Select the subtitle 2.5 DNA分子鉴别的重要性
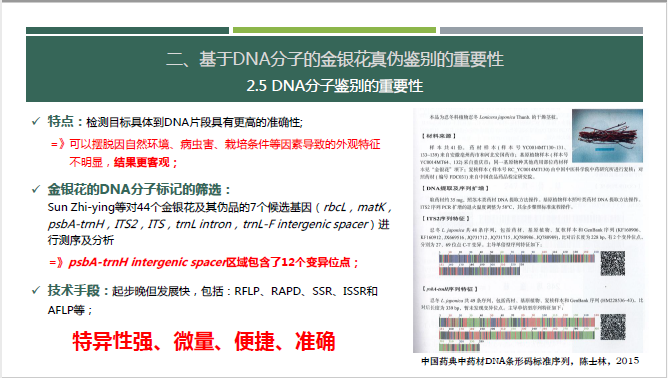Viewport: 668px width, 378px height. 334,86
